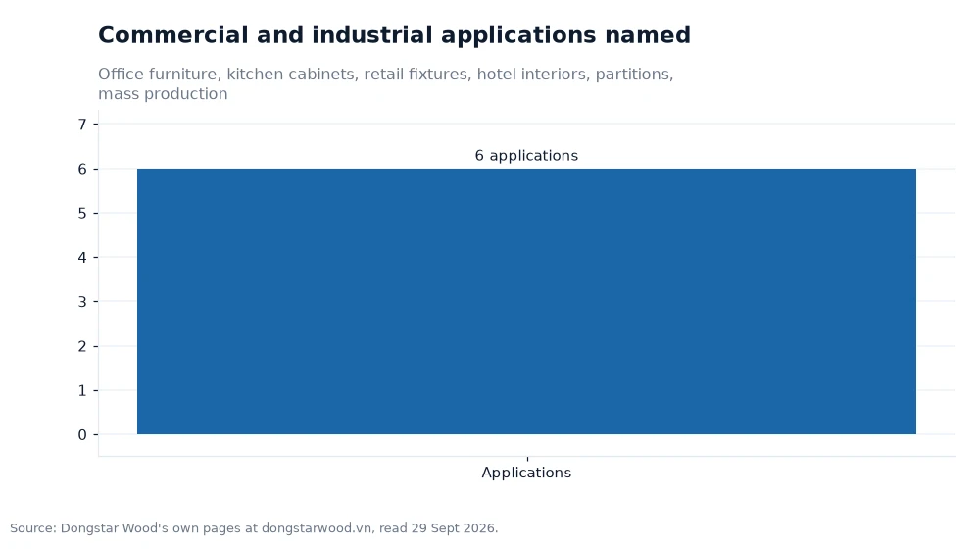Screen dimensions: 980x549
Task: Click the y-axis tick label 1
Action: [x=82, y=390]
